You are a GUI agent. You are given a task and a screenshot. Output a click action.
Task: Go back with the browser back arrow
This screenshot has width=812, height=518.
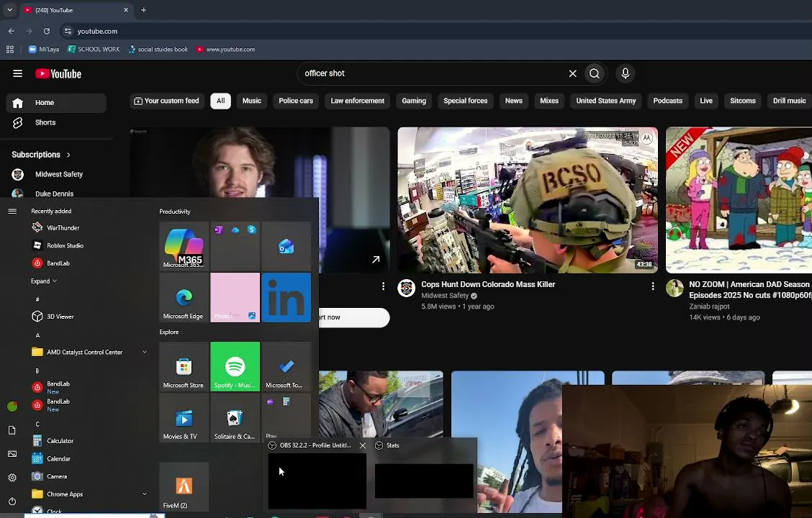point(12,31)
